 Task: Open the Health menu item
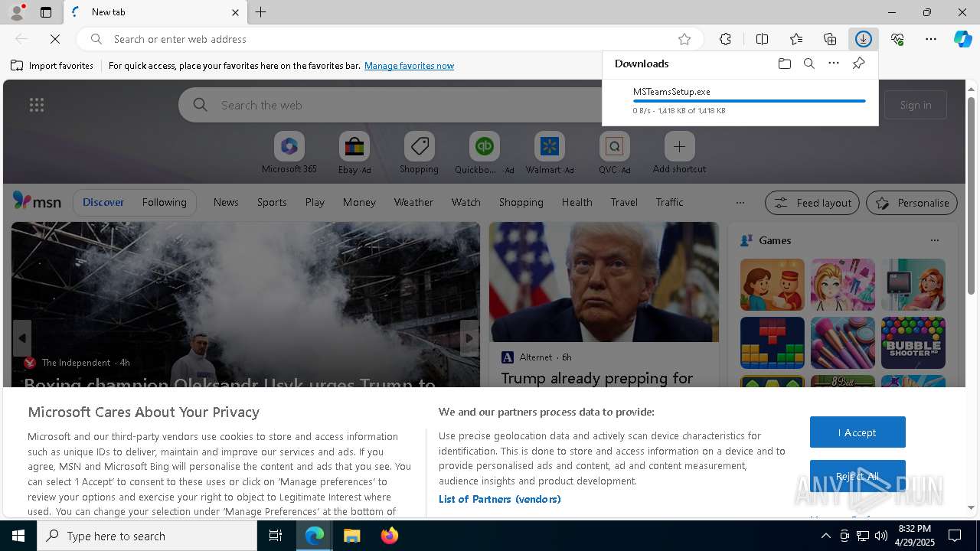(x=577, y=202)
